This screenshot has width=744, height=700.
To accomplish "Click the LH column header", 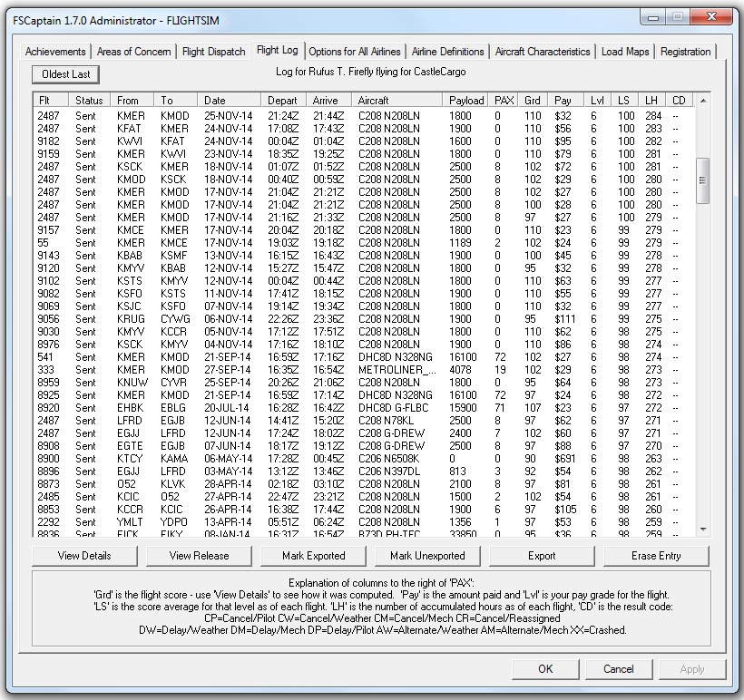I will click(x=652, y=100).
